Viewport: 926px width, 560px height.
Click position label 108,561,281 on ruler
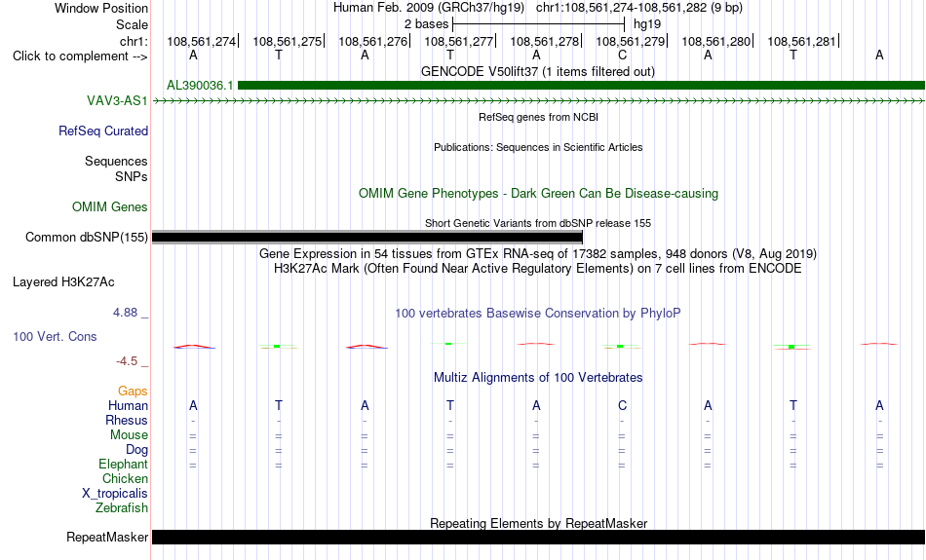[x=802, y=41]
